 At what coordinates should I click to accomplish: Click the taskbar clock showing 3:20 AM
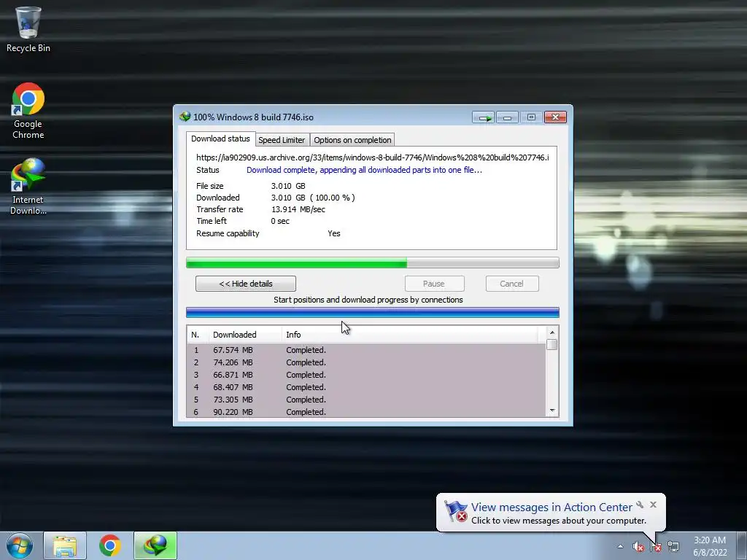click(x=710, y=546)
